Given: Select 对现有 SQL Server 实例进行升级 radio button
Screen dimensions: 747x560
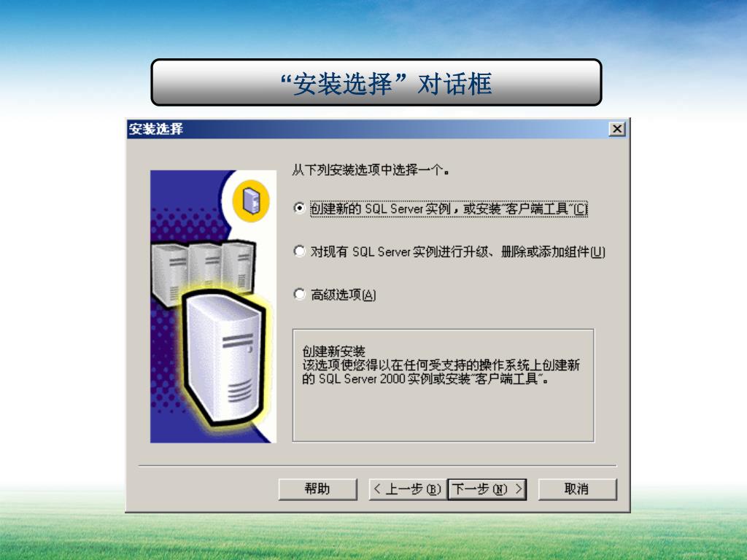Looking at the screenshot, I should click(x=299, y=251).
